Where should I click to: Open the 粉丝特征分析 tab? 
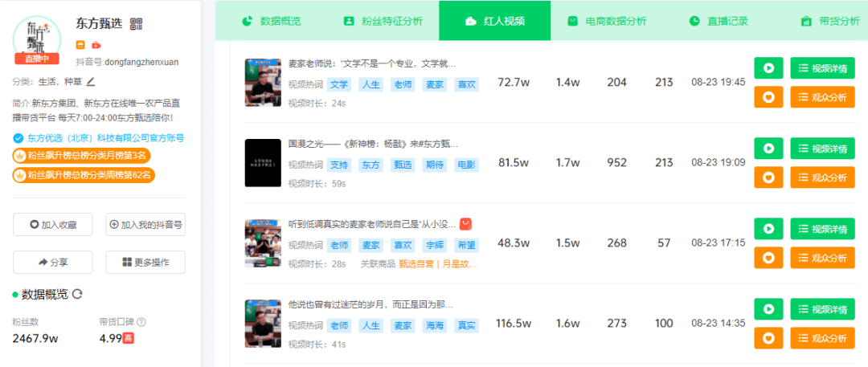tap(383, 21)
